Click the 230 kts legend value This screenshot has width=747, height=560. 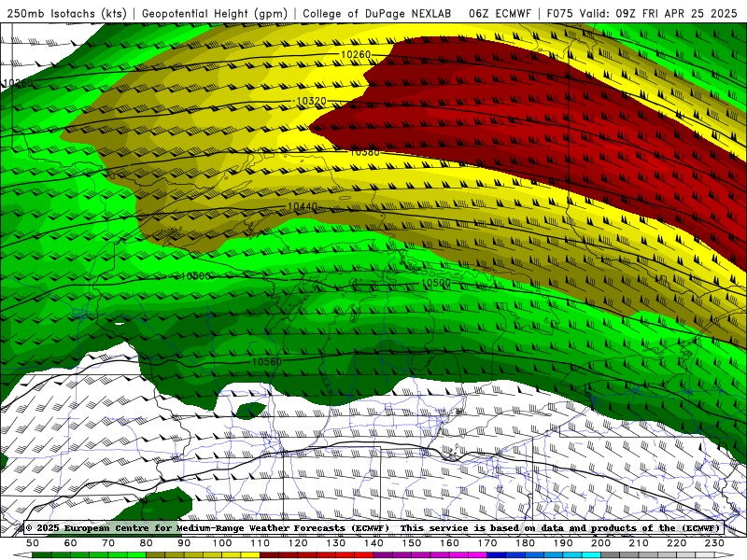[x=714, y=543]
